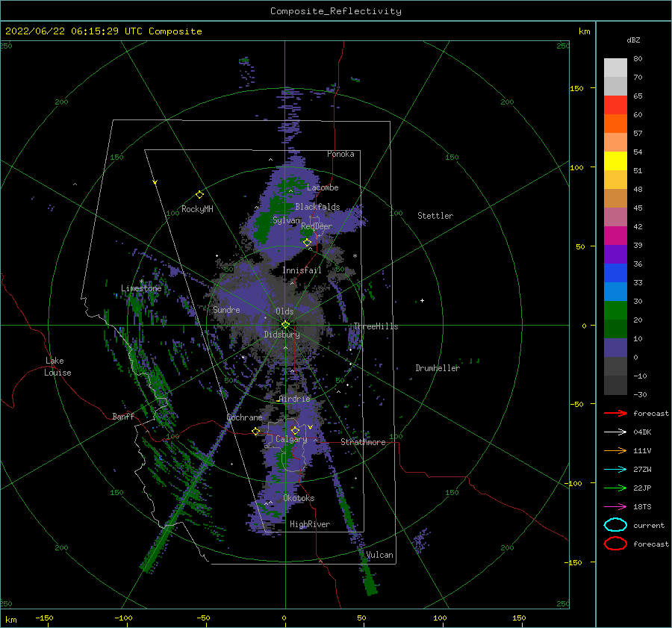Select the white 04DK arrow icon
The width and height of the screenshot is (672, 628).
click(x=615, y=432)
